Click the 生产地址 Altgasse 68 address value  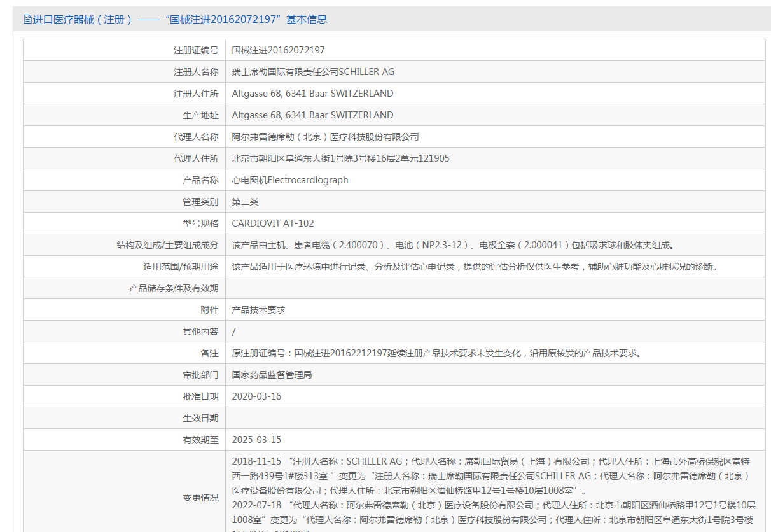point(312,115)
